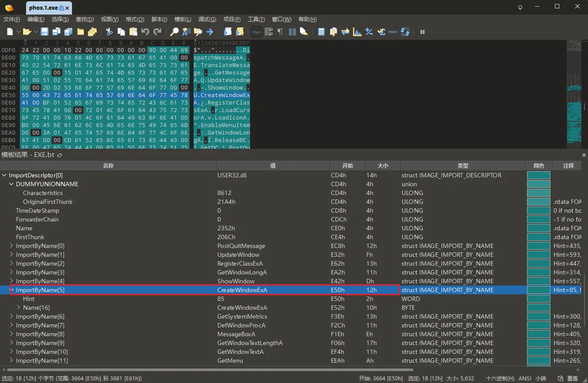The image size is (588, 383).
Task: Refresh the 模板结果 EXE.bt panel
Action: point(60,155)
